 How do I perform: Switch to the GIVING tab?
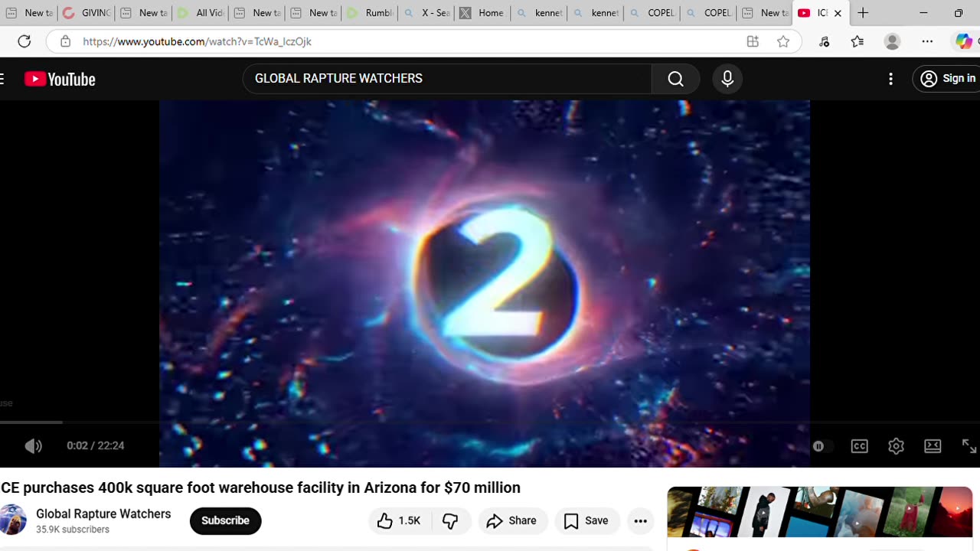point(87,13)
